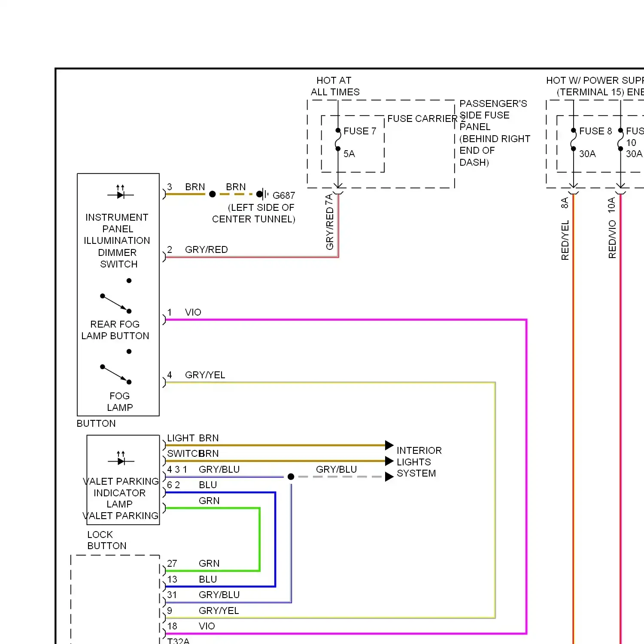Select the HOT AT ALL TIMES label
The width and height of the screenshot is (644, 644).
pos(335,86)
